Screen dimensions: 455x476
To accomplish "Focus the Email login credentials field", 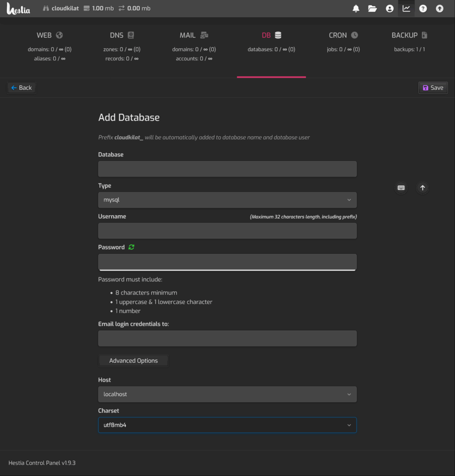I will point(227,338).
